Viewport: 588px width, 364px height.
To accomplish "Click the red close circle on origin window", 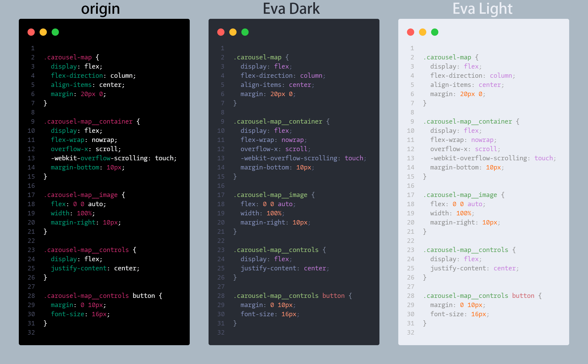I will point(31,32).
